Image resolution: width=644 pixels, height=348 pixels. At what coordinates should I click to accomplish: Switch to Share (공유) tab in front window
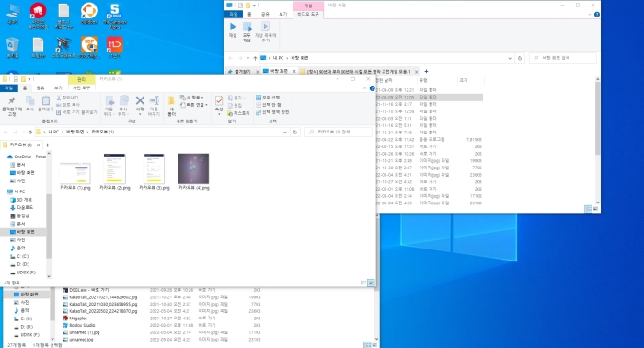point(40,88)
